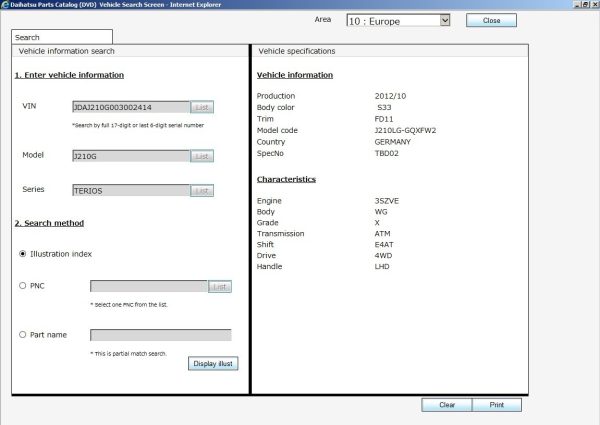The image size is (600, 425).
Task: Click the production date 2012/10
Action: tap(390, 96)
